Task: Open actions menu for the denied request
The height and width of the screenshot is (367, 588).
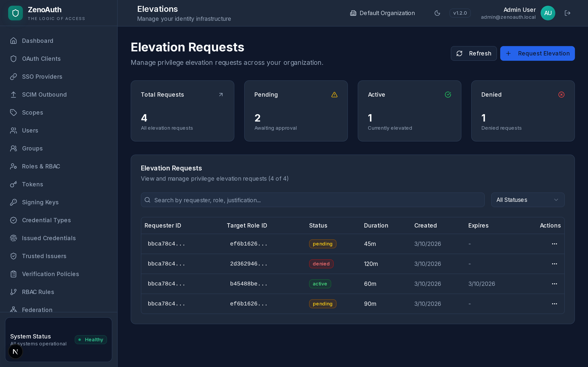Action: click(555, 264)
